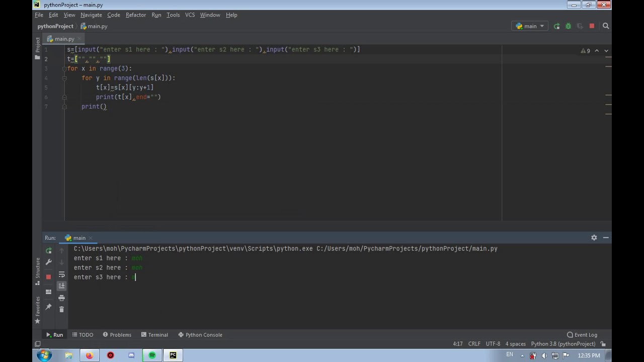644x362 pixels.
Task: Clear console output with the trash icon
Action: point(61,310)
